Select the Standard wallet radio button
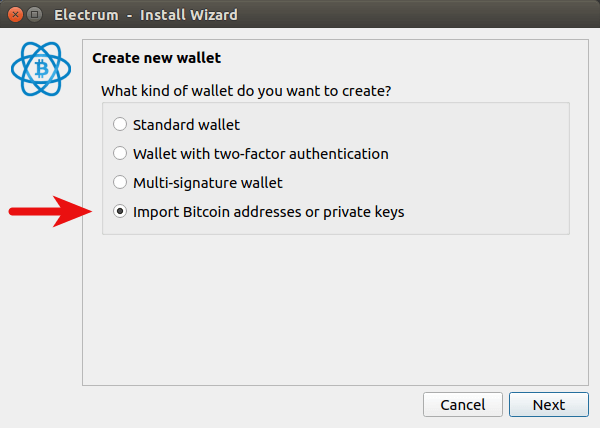The height and width of the screenshot is (428, 600). 120,125
